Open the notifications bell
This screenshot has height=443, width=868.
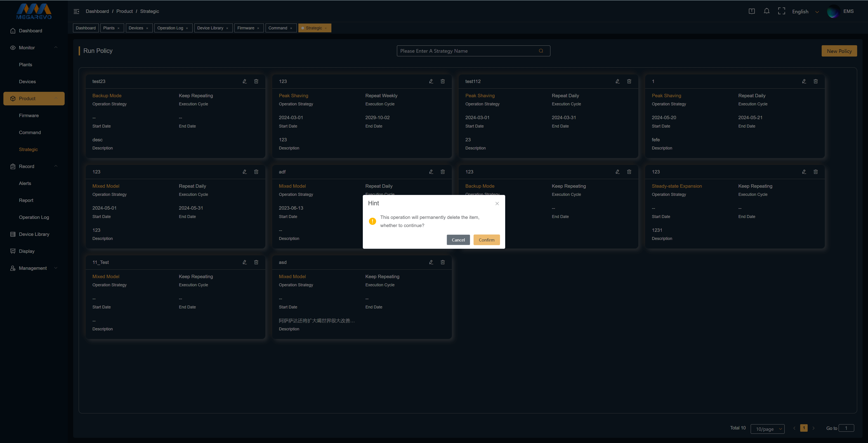coord(767,11)
